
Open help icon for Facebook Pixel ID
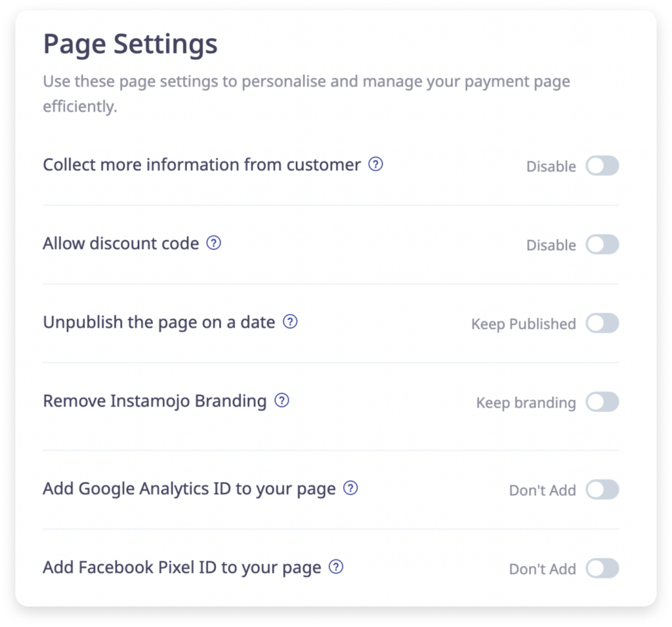[336, 567]
